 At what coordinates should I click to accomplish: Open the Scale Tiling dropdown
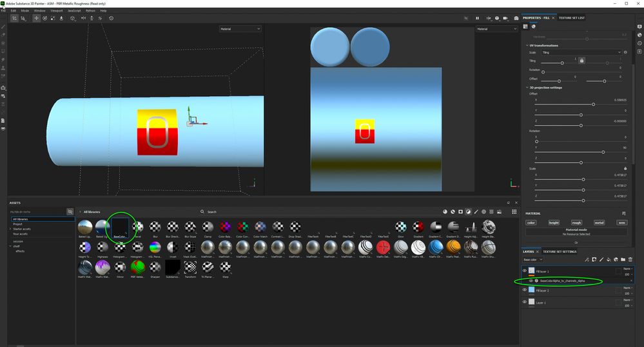pyautogui.click(x=581, y=52)
